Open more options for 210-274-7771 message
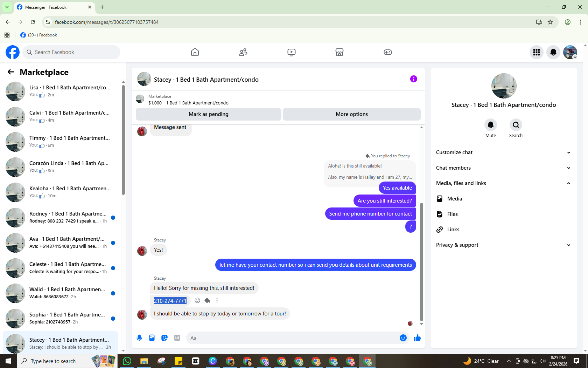This screenshot has width=588, height=368. pyautogui.click(x=217, y=300)
